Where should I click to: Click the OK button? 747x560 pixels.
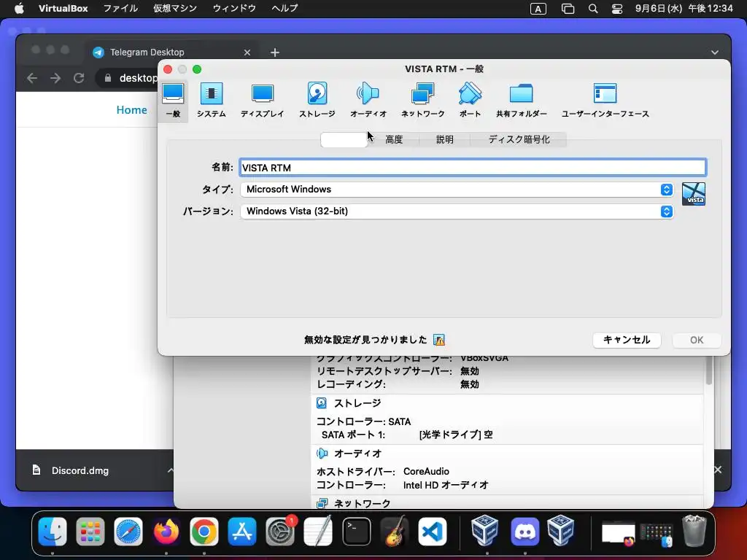click(x=697, y=340)
